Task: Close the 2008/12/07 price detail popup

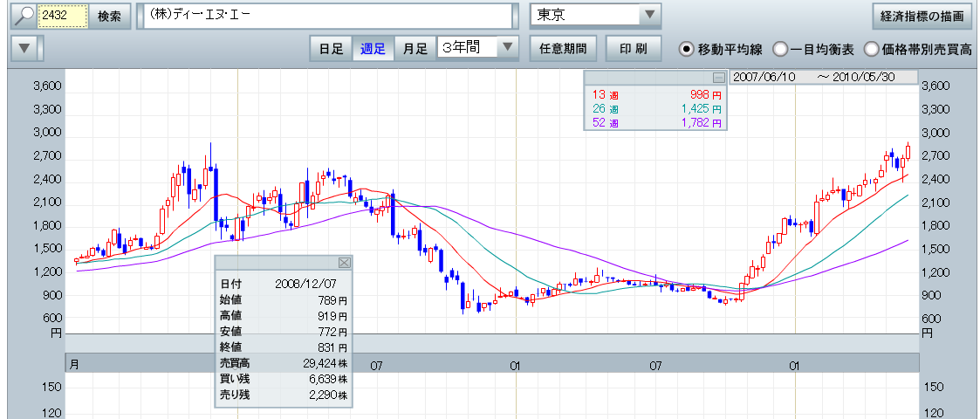Action: tap(344, 262)
